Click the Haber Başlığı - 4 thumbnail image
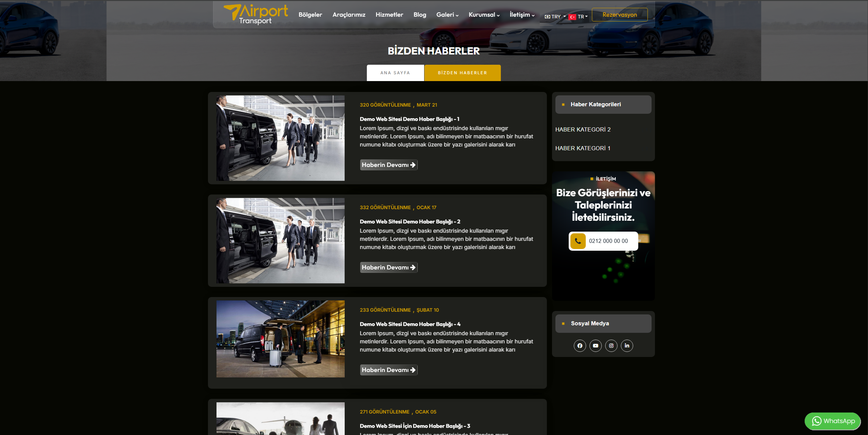The height and width of the screenshot is (435, 868). [x=280, y=339]
